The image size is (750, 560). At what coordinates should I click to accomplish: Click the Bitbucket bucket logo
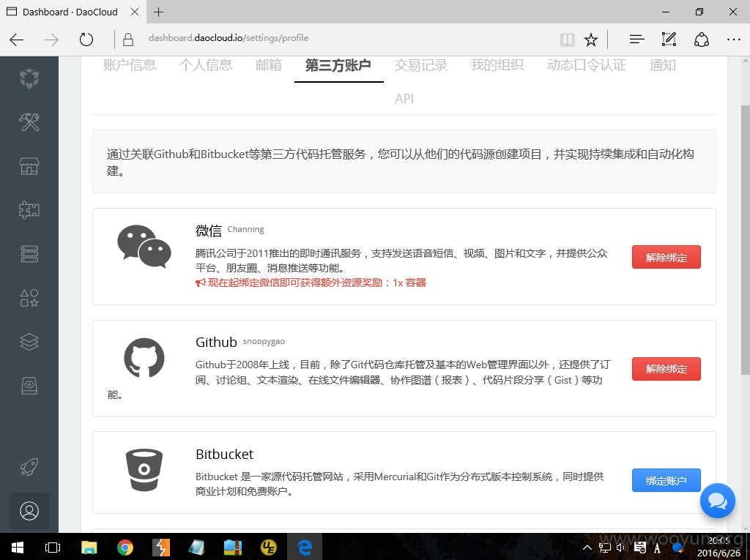pos(144,470)
